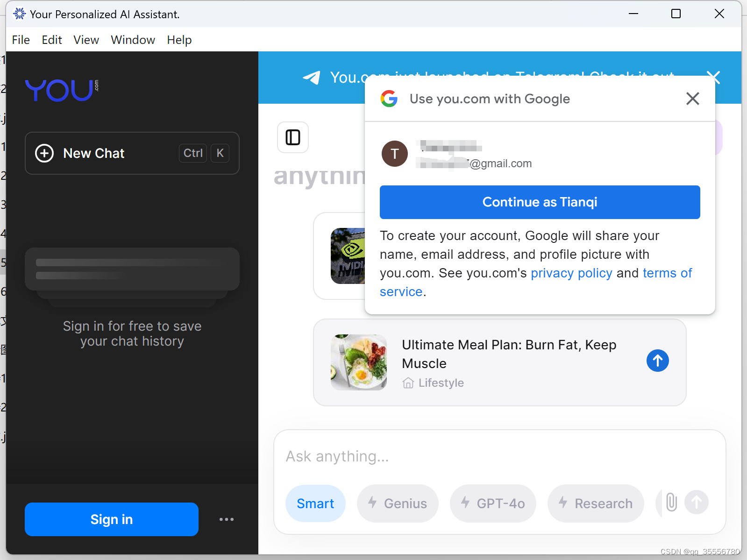Start a New Chat
Viewport: 747px width, 560px height.
132,153
